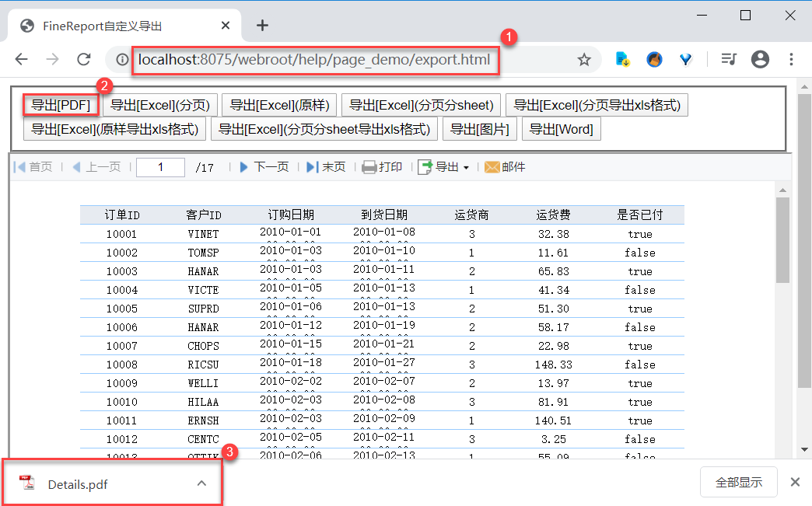Select customer cell WELLI
The image size is (812, 506).
[204, 383]
